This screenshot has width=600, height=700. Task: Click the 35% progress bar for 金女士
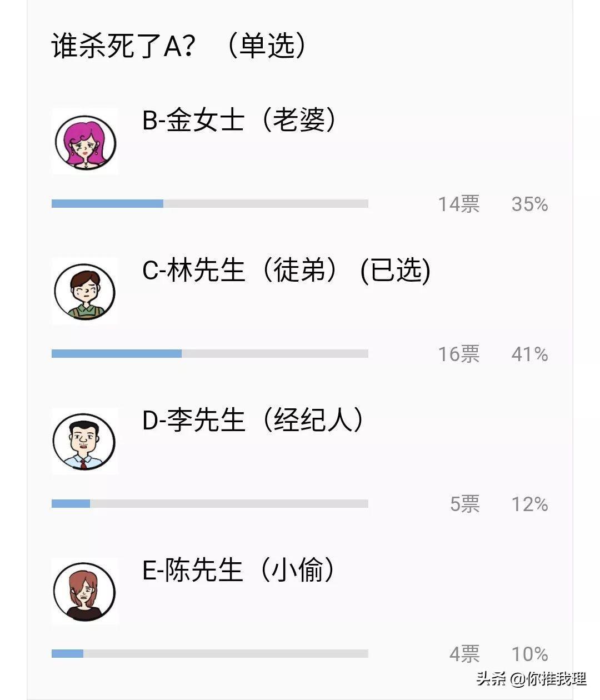click(x=209, y=204)
